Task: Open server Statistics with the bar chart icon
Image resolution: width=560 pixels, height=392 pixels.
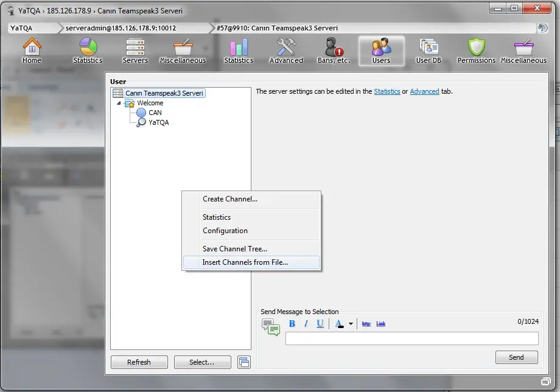Action: [239, 51]
